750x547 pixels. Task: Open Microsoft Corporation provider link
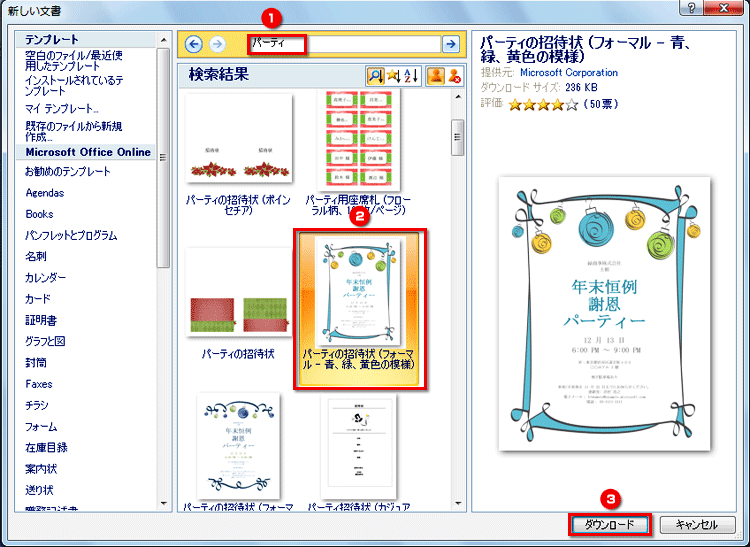tap(569, 73)
